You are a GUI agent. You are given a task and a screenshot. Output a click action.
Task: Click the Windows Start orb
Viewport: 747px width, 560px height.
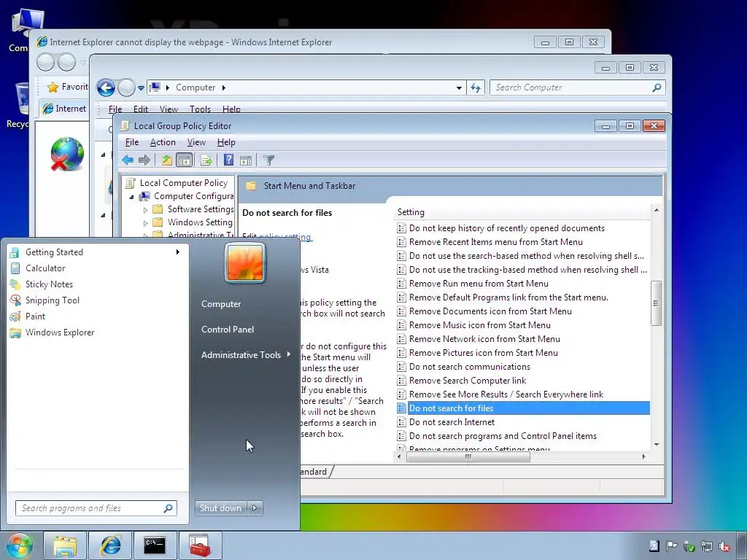tap(20, 545)
